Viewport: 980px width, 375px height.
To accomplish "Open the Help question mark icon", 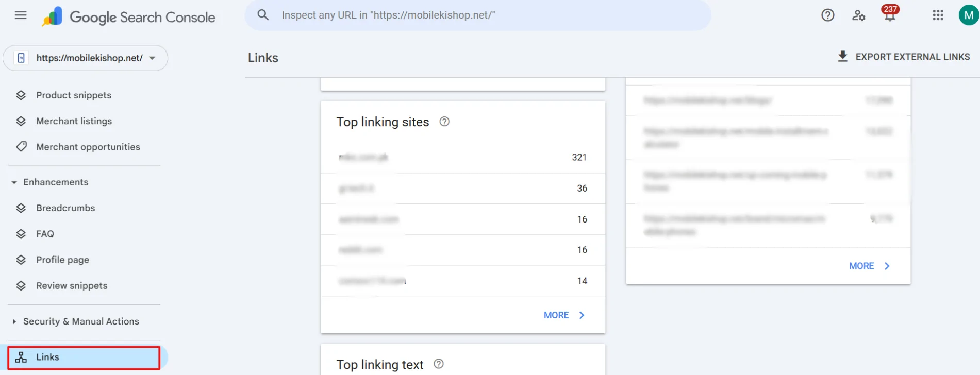I will click(827, 15).
